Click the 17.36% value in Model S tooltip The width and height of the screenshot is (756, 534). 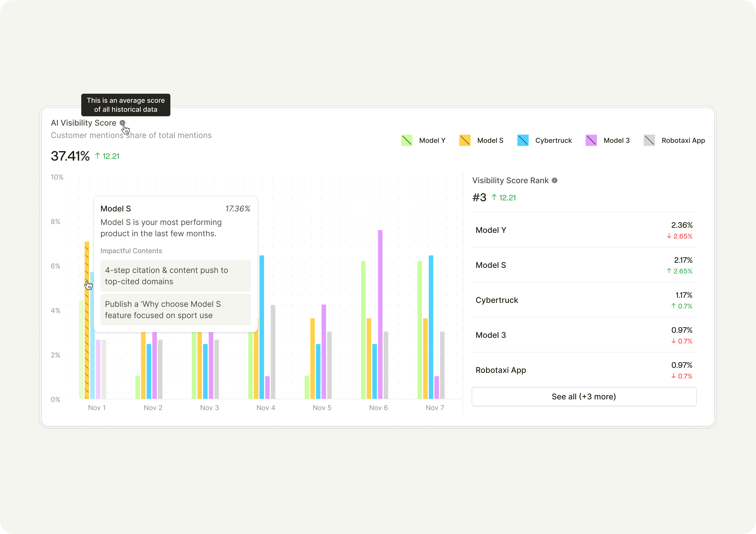point(238,209)
